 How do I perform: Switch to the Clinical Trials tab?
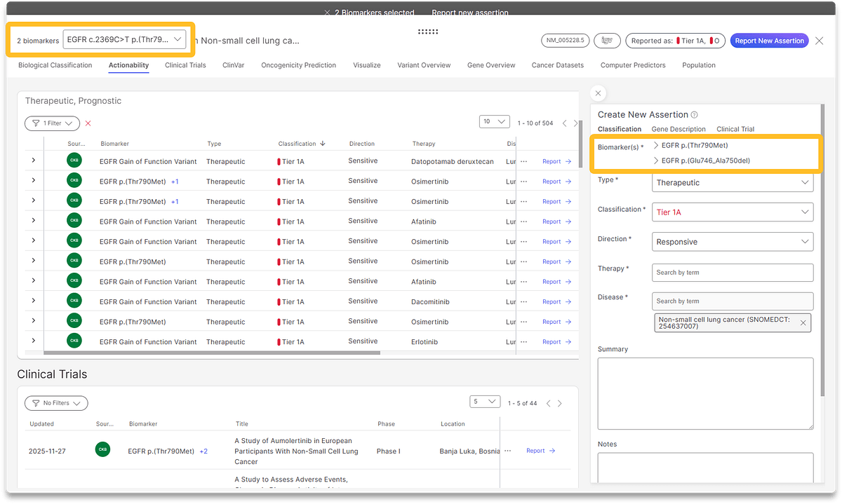185,65
